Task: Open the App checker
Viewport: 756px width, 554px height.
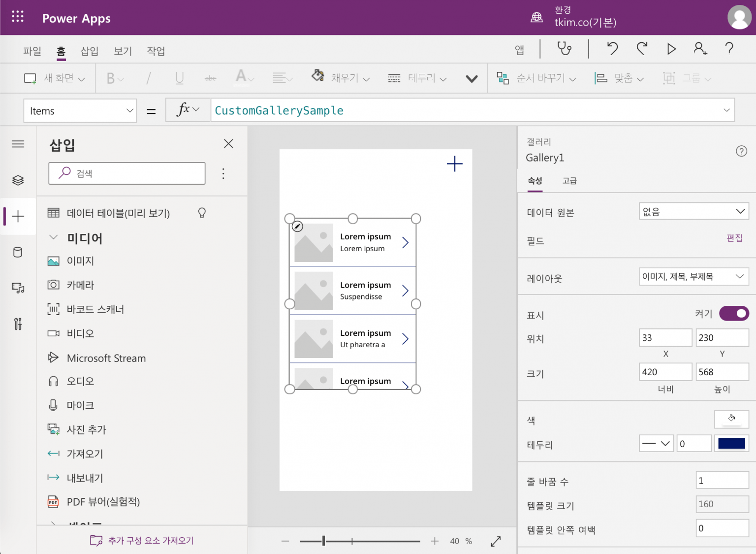Action: coord(564,49)
